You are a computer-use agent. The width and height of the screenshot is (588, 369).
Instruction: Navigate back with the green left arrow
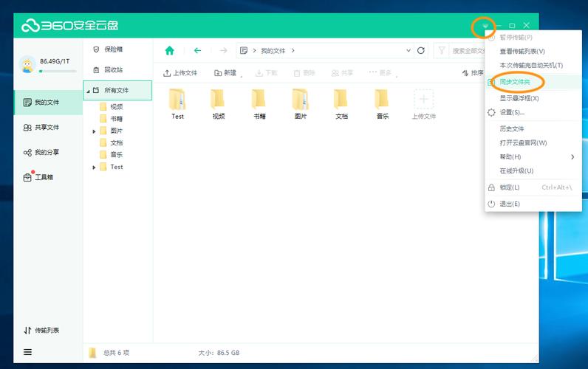[x=198, y=51]
